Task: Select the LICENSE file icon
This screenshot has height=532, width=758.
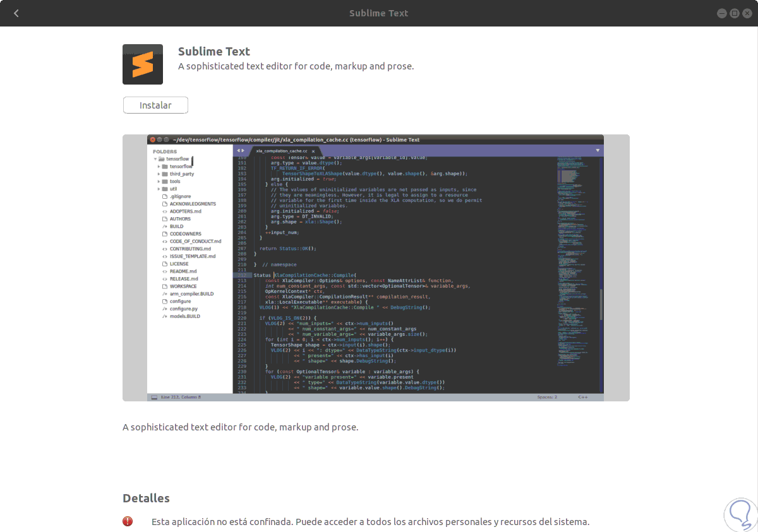Action: coord(165,264)
